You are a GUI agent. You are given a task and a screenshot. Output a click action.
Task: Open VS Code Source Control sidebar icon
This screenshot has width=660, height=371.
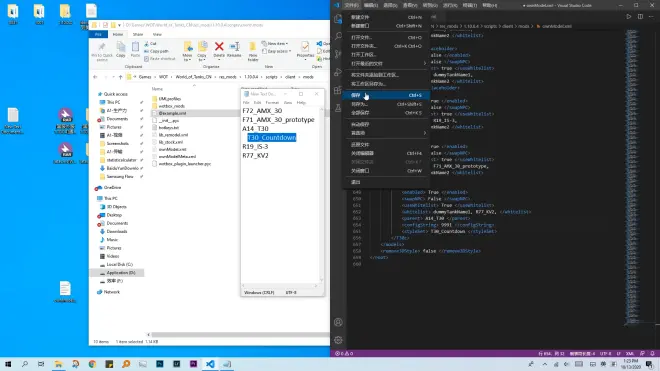pos(338,54)
